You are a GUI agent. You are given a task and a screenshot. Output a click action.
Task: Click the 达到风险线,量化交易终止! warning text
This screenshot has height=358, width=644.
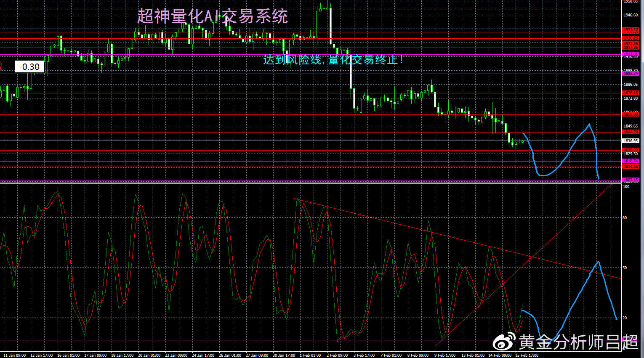(333, 60)
